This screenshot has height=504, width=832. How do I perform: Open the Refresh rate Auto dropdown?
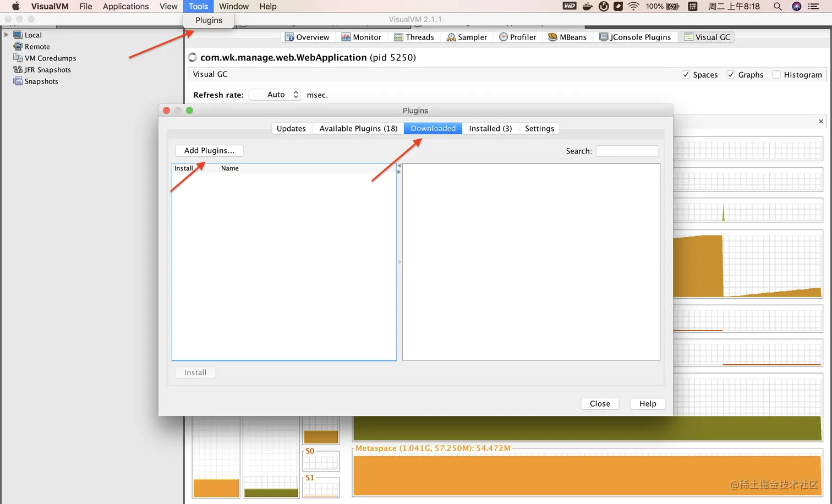pyautogui.click(x=275, y=95)
